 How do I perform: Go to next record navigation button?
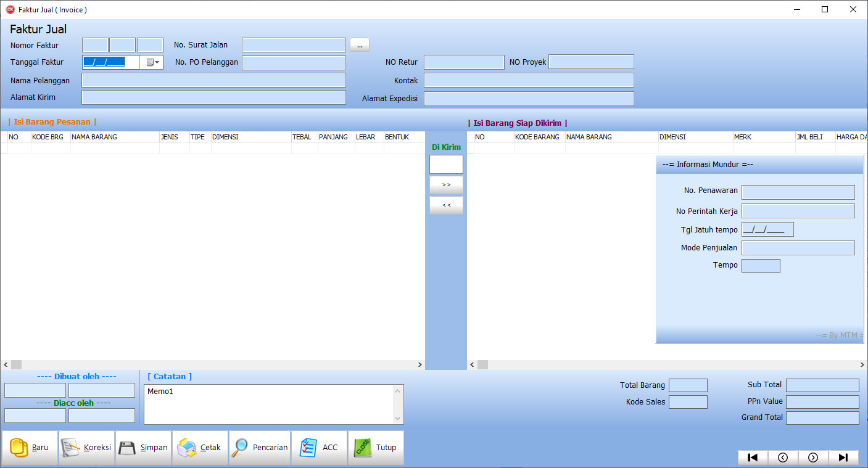tap(813, 458)
